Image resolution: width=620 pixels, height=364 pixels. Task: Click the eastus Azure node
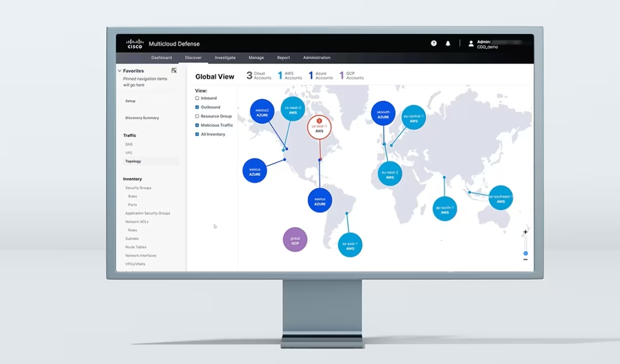click(x=320, y=200)
